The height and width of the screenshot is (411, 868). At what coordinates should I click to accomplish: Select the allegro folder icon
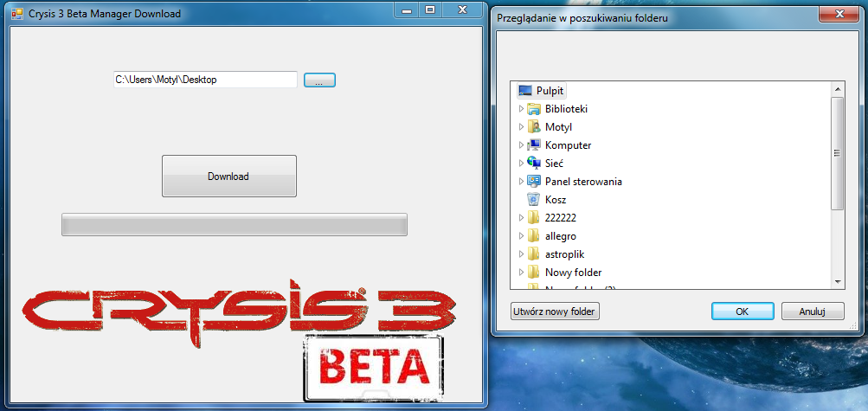[534, 236]
